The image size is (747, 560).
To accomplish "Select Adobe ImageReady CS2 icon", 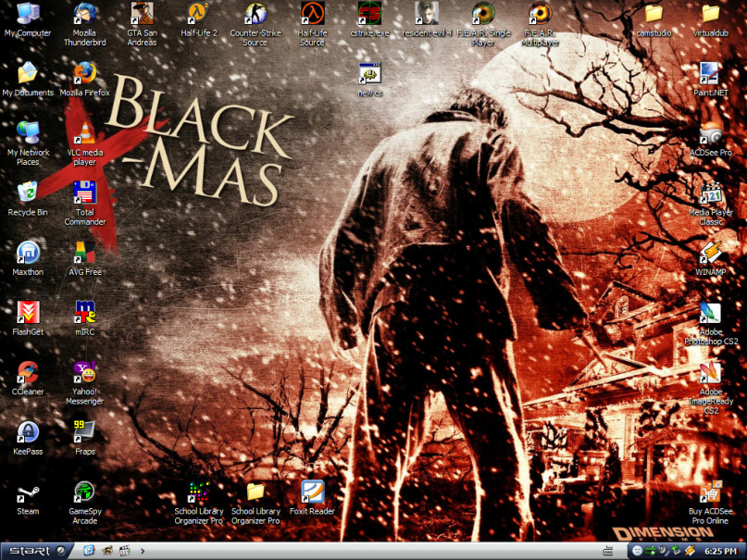I will tap(711, 388).
